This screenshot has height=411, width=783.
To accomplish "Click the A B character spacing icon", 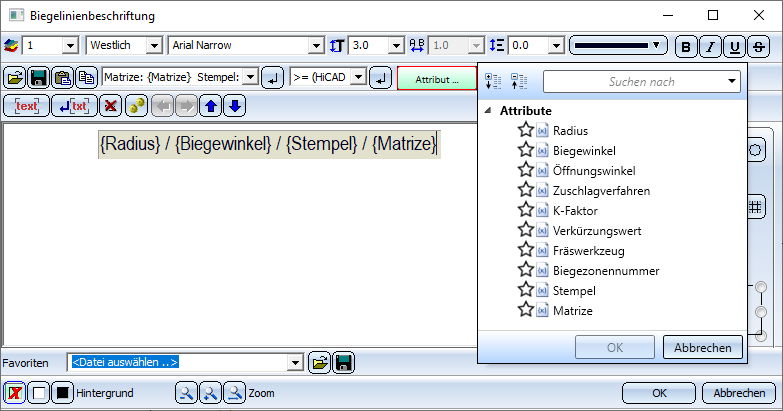I will [417, 45].
